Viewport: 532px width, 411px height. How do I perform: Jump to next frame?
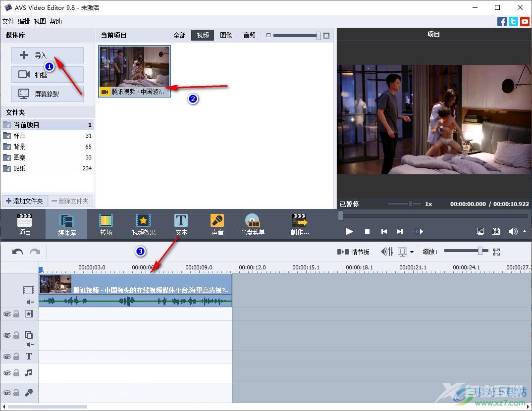coord(400,232)
